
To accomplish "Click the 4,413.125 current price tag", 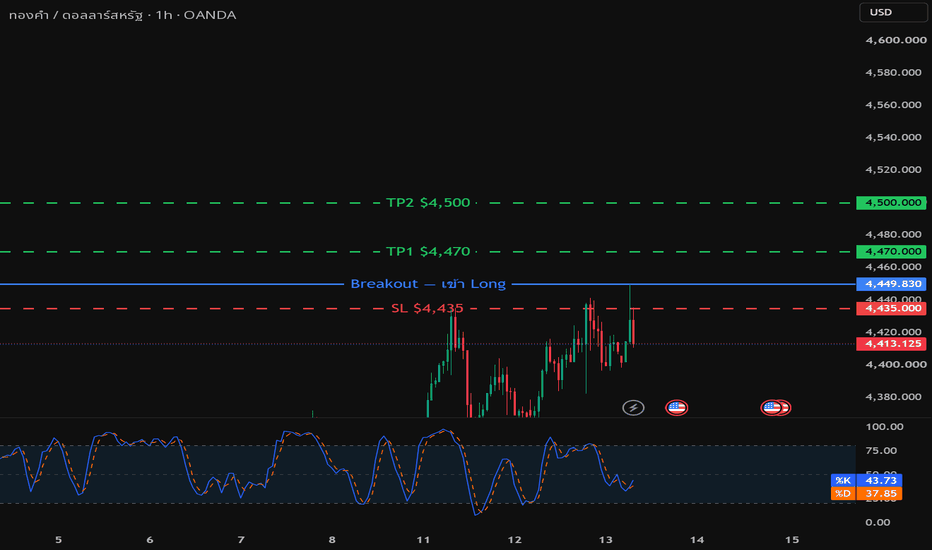I will tap(891, 344).
